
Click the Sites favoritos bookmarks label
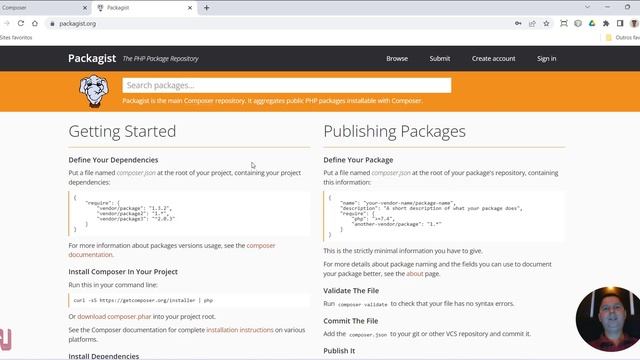pos(16,38)
